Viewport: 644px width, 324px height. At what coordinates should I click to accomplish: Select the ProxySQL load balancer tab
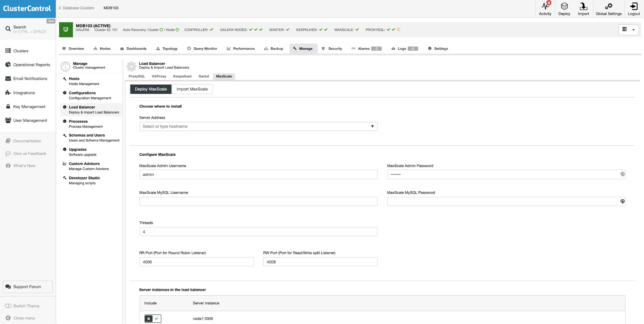[137, 76]
